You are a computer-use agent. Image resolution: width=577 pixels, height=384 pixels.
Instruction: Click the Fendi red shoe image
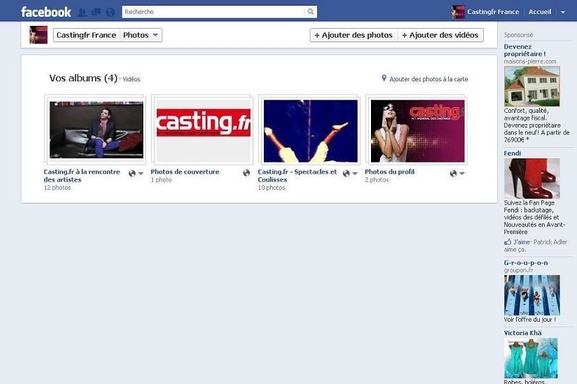(532, 178)
